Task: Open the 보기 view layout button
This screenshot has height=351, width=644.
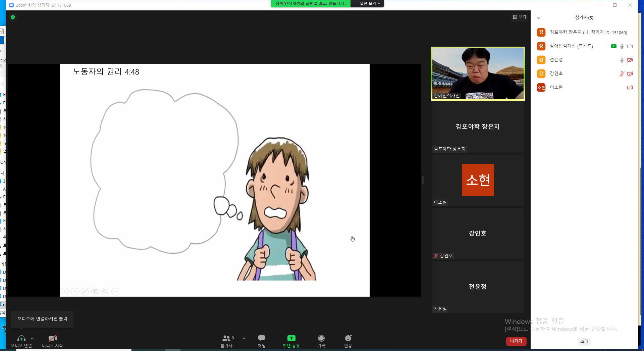Action: [519, 17]
